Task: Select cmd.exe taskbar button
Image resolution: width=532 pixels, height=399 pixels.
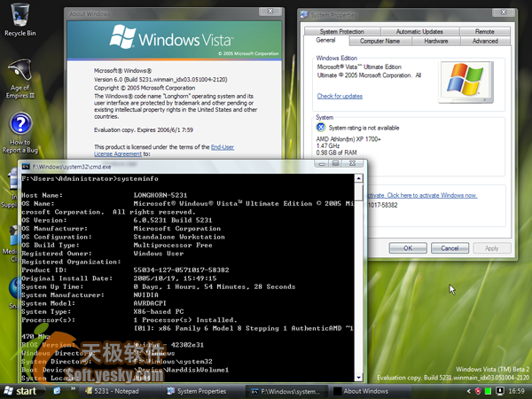Action: click(286, 391)
